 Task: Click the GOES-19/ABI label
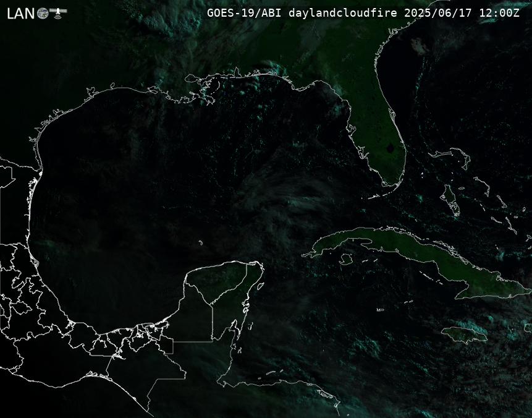(x=244, y=13)
